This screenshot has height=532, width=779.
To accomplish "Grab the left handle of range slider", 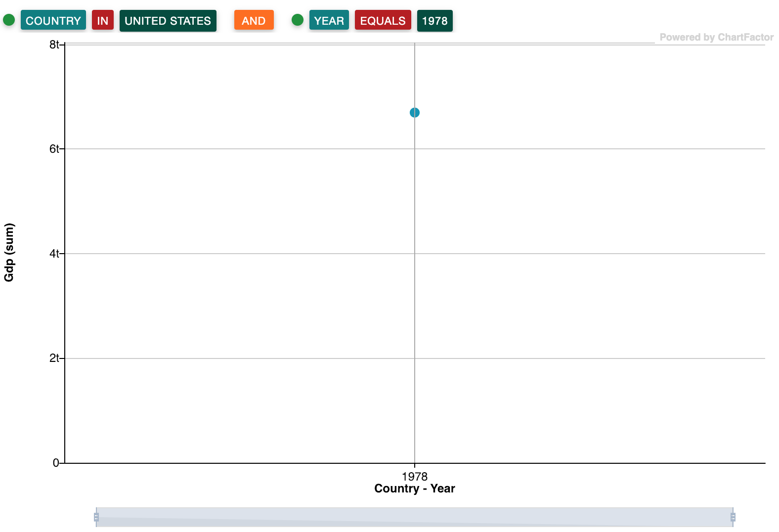I will pos(96,517).
